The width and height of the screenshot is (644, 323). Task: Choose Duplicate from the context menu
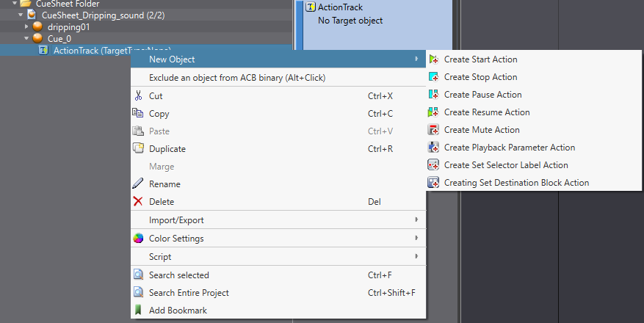167,149
